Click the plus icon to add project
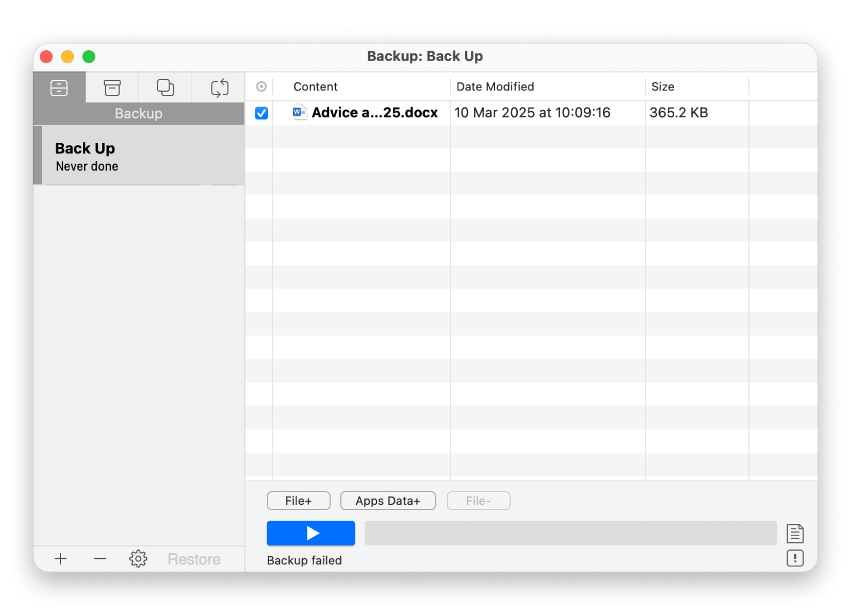Viewport: 851px width, 616px height. click(x=61, y=559)
